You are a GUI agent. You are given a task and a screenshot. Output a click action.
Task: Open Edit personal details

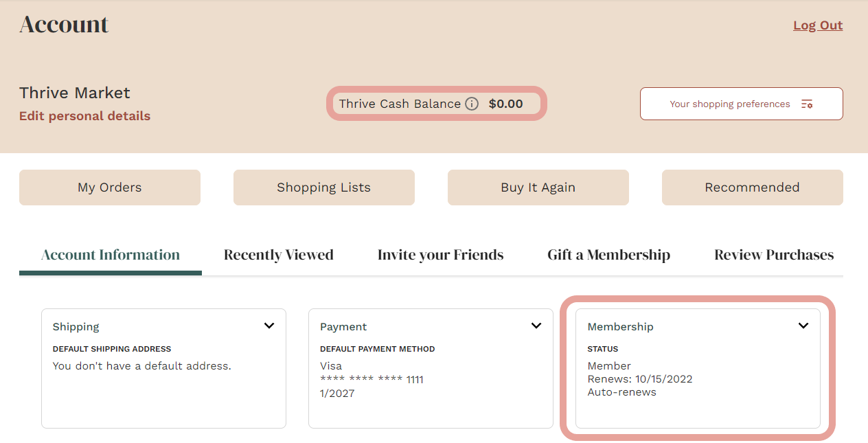tap(84, 115)
